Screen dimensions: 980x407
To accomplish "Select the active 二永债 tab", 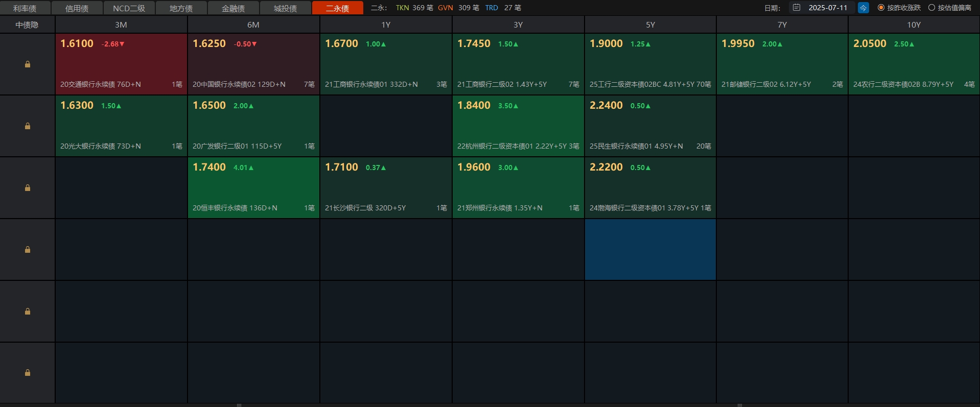I will [x=338, y=8].
